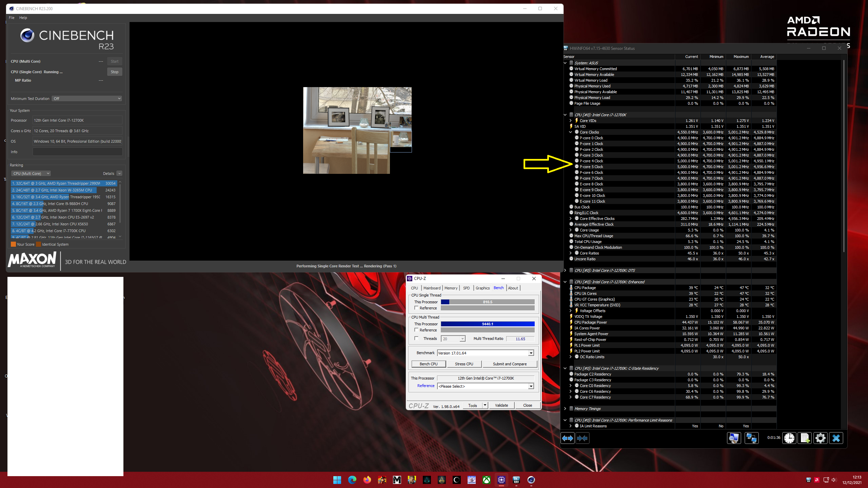
Task: Switch to Mainboard tab in CPU-Z
Action: pyautogui.click(x=432, y=288)
